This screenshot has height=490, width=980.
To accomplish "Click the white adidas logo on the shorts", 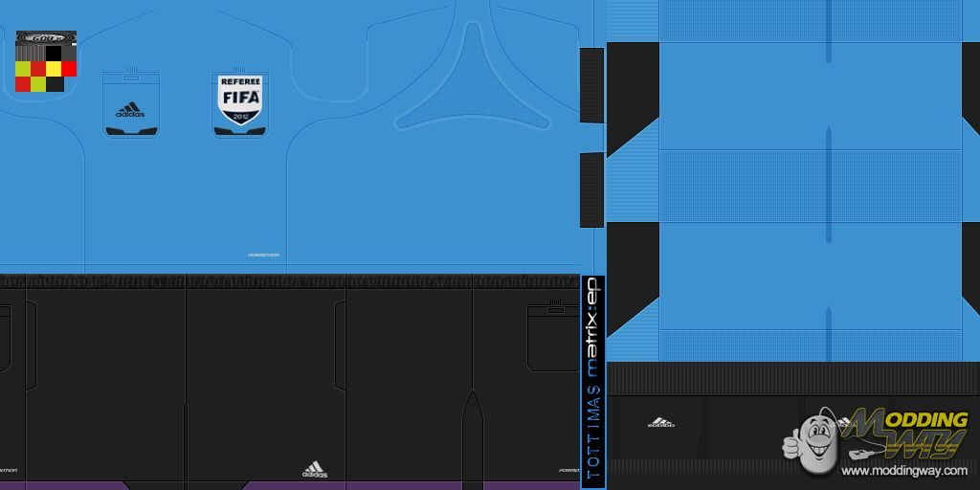I will [315, 469].
